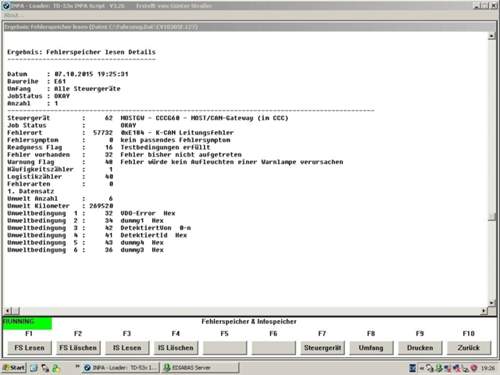Clear fault memory with FS Löschen
This screenshot has height=375, width=500.
click(x=78, y=348)
